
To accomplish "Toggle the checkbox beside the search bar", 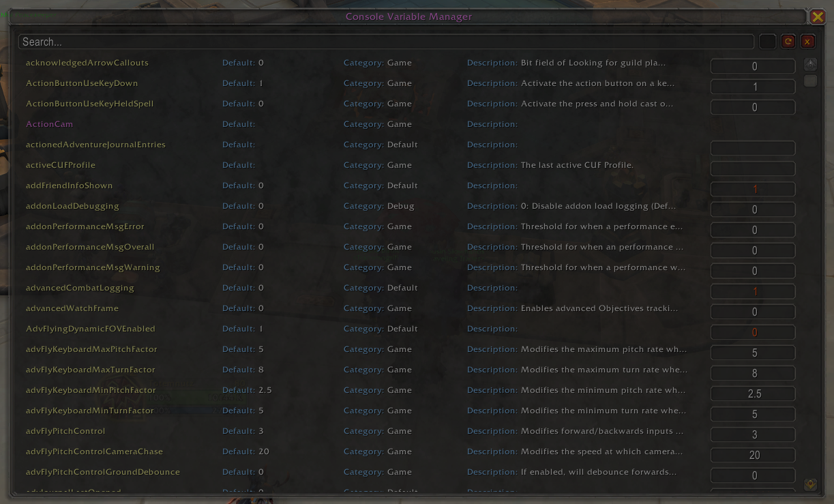I will click(767, 41).
